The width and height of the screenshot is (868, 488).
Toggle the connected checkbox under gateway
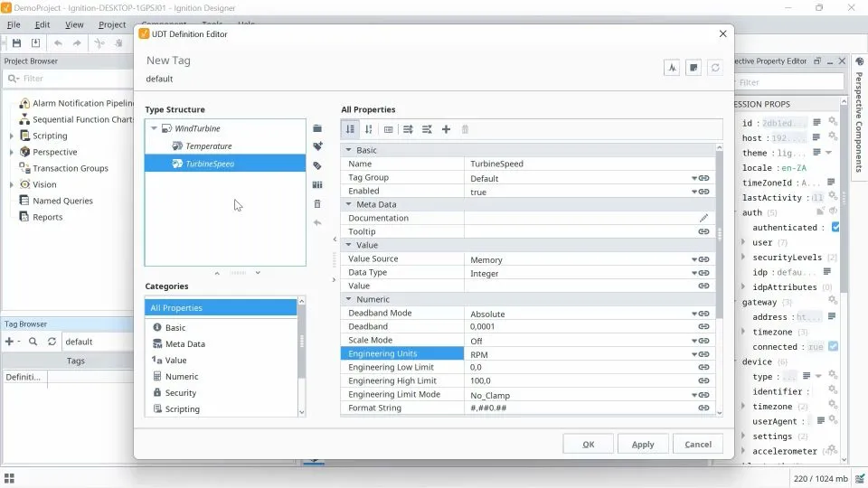coord(833,346)
